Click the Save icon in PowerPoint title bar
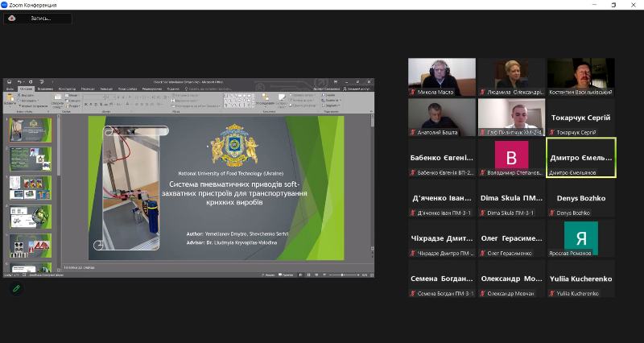The image size is (644, 343). click(9, 82)
